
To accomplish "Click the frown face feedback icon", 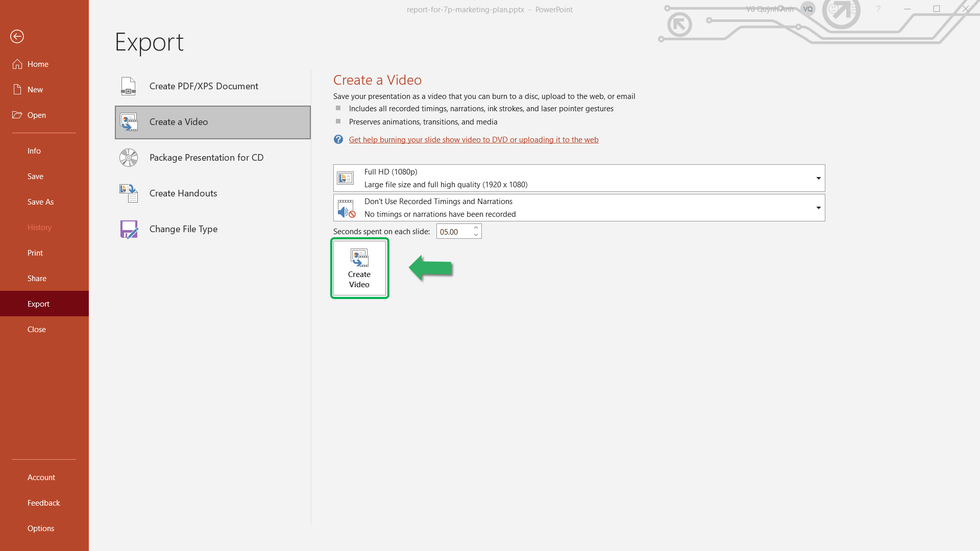I will point(853,9).
